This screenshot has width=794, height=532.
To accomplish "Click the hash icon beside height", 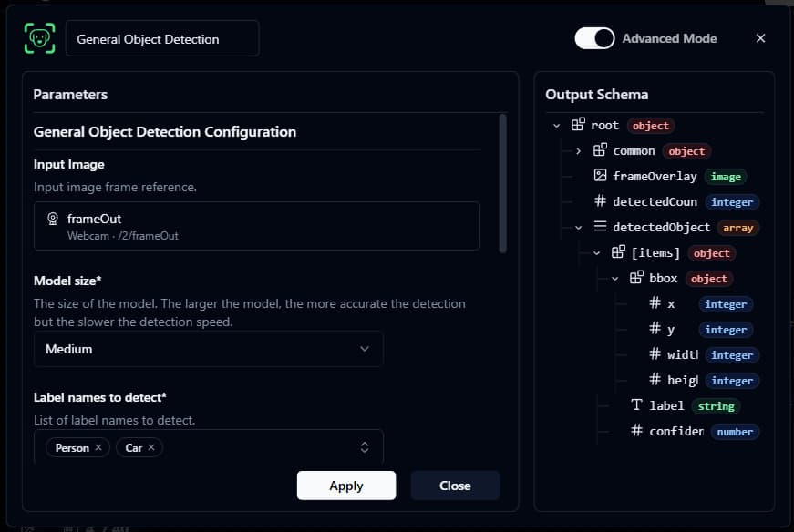I will pos(655,379).
